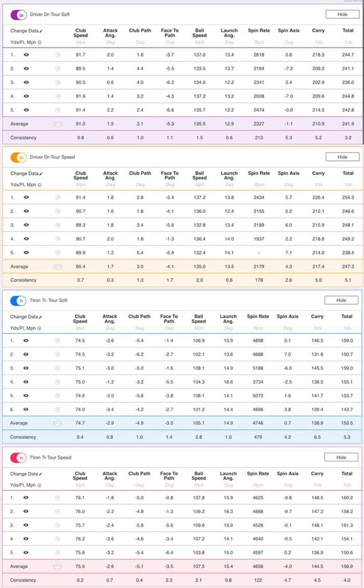Click the pencil icon beside Change Data in Driver Tour Soft
Image resolution: width=364 pixels, height=588 pixels.
point(41,31)
